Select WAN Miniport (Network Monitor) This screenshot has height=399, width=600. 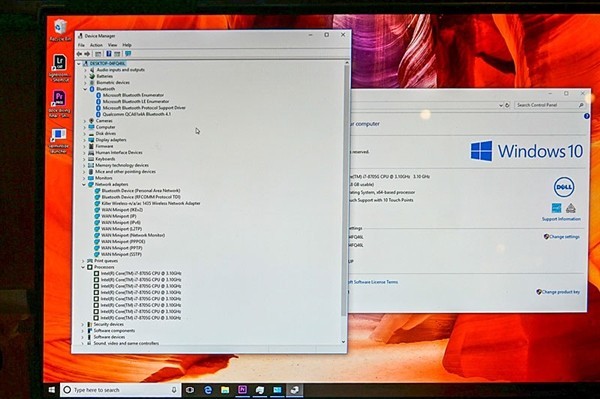coord(133,235)
